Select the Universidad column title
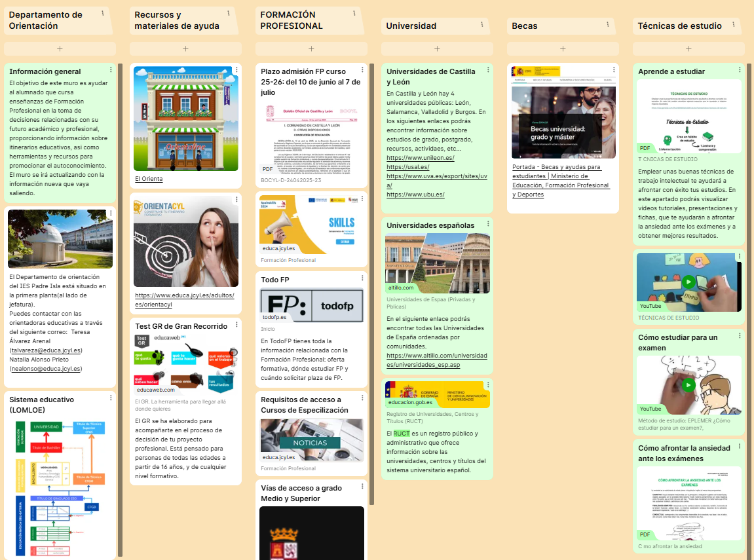 tap(411, 26)
